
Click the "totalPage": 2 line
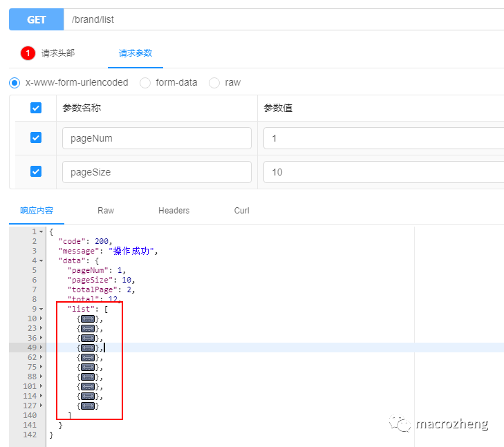[x=101, y=289]
